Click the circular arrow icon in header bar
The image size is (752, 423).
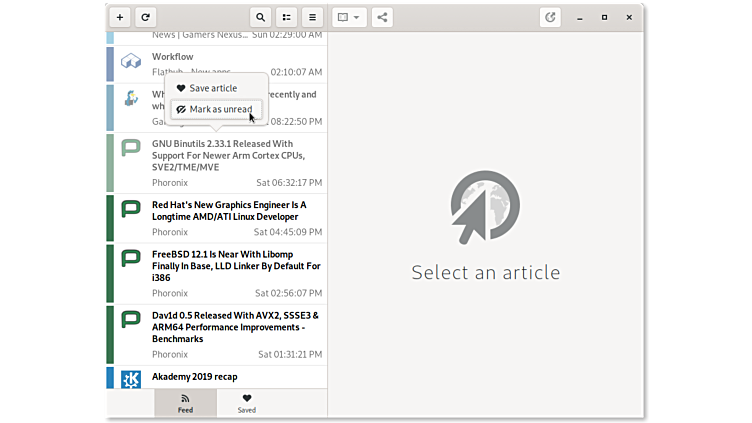(550, 17)
